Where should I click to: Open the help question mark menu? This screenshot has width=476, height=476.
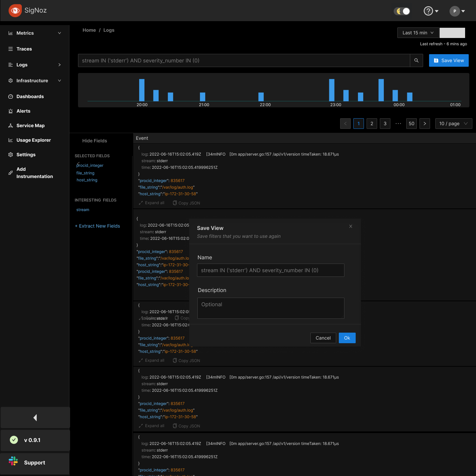coord(428,11)
